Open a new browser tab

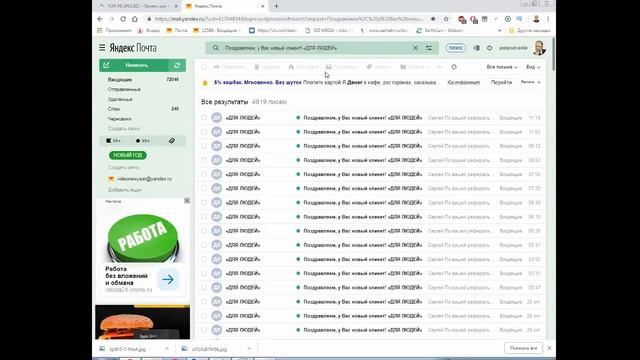point(276,6)
